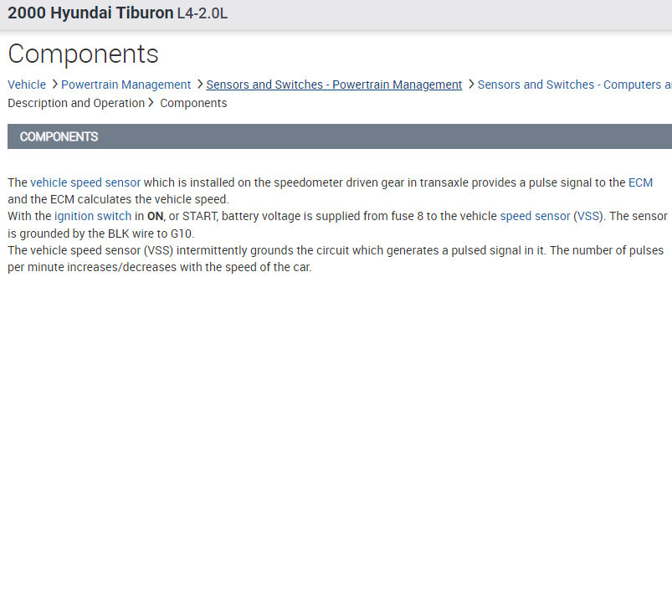Click chevron after Powertrain Management breadcrumb
Viewport: 672px width, 616px height.
(x=200, y=84)
